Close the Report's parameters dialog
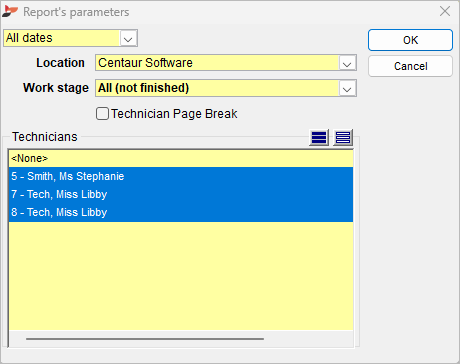460x364 pixels. click(x=445, y=12)
